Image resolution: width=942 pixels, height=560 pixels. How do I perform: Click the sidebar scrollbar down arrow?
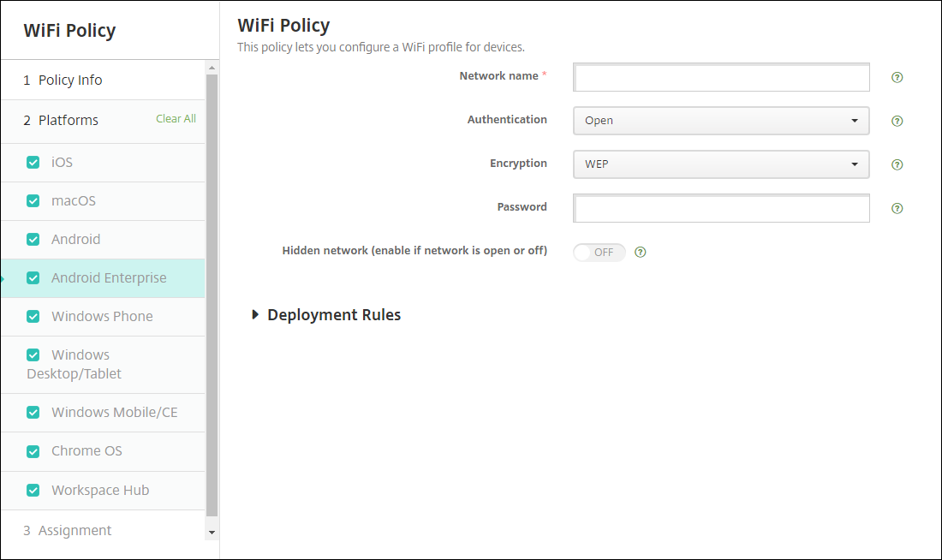tap(212, 533)
